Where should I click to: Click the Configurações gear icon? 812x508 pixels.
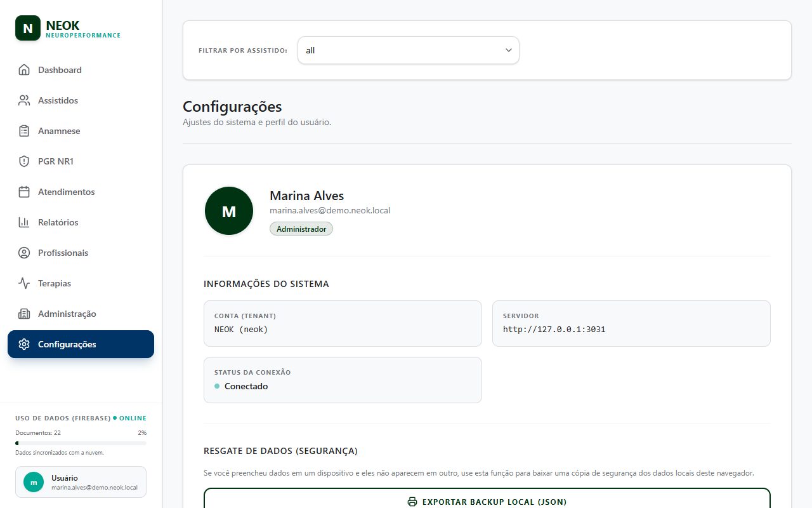[24, 344]
